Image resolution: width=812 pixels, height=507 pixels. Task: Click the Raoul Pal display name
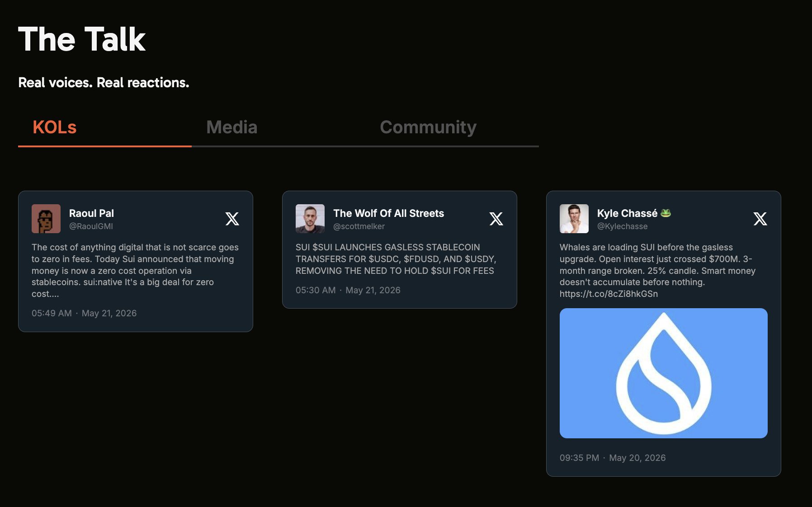coord(91,213)
